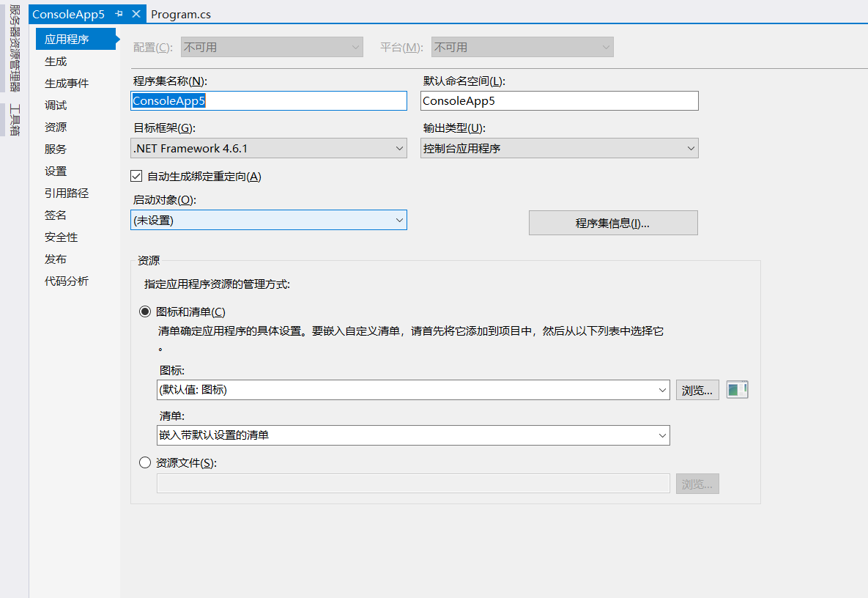Click the 资源文件 path field
This screenshot has width=868, height=598.
[x=414, y=484]
